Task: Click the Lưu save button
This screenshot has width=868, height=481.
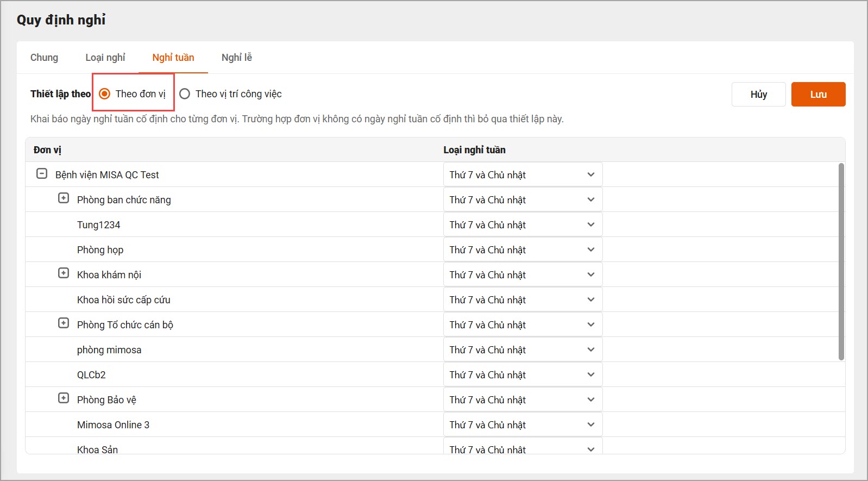Action: click(818, 95)
